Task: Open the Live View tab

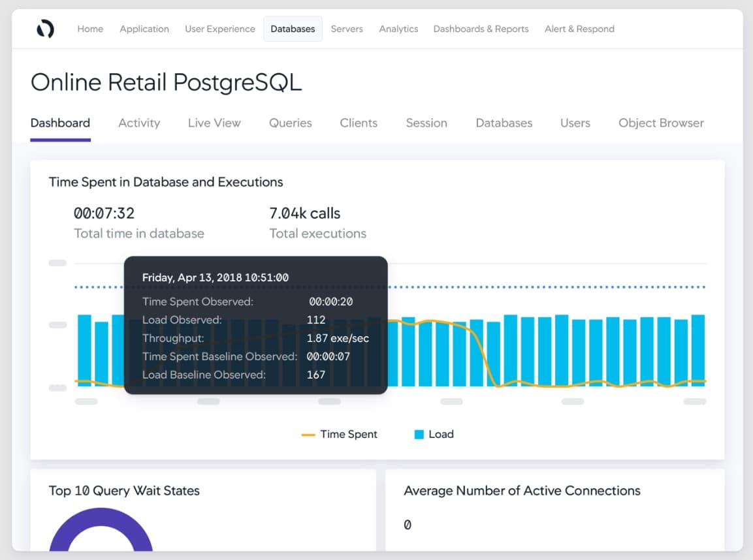Action: pyautogui.click(x=214, y=123)
